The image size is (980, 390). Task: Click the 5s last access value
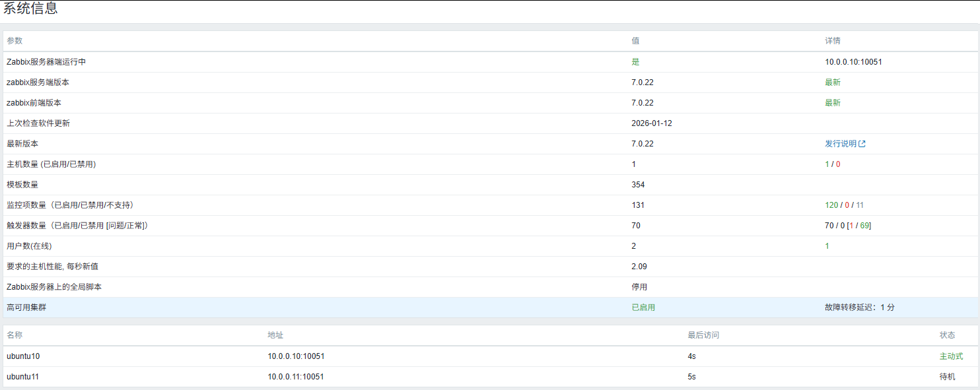[691, 377]
